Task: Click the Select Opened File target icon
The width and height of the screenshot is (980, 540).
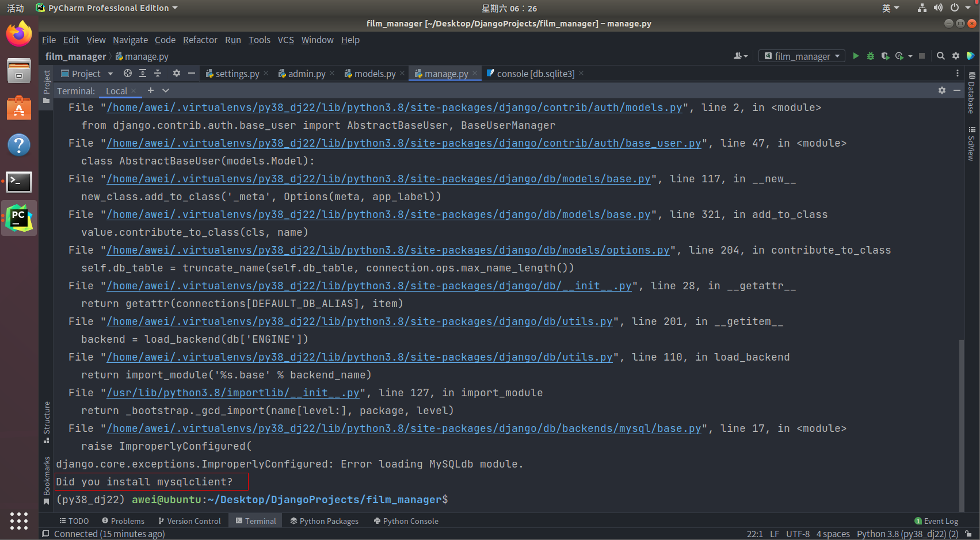Action: tap(128, 73)
